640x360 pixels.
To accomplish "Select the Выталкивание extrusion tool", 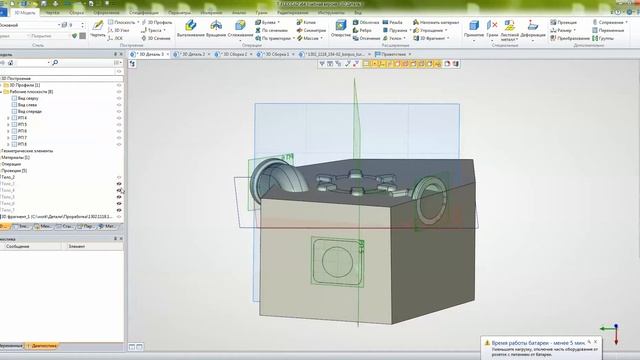I will coord(190,29).
